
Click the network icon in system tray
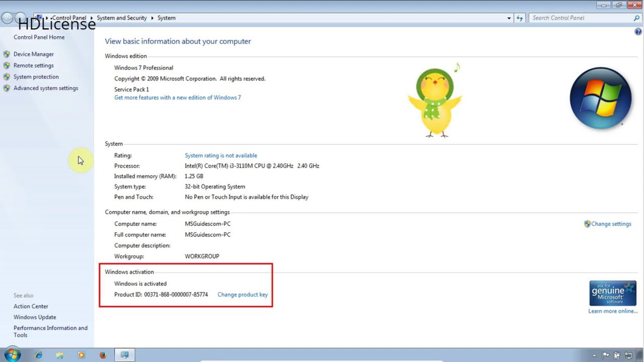(628, 355)
